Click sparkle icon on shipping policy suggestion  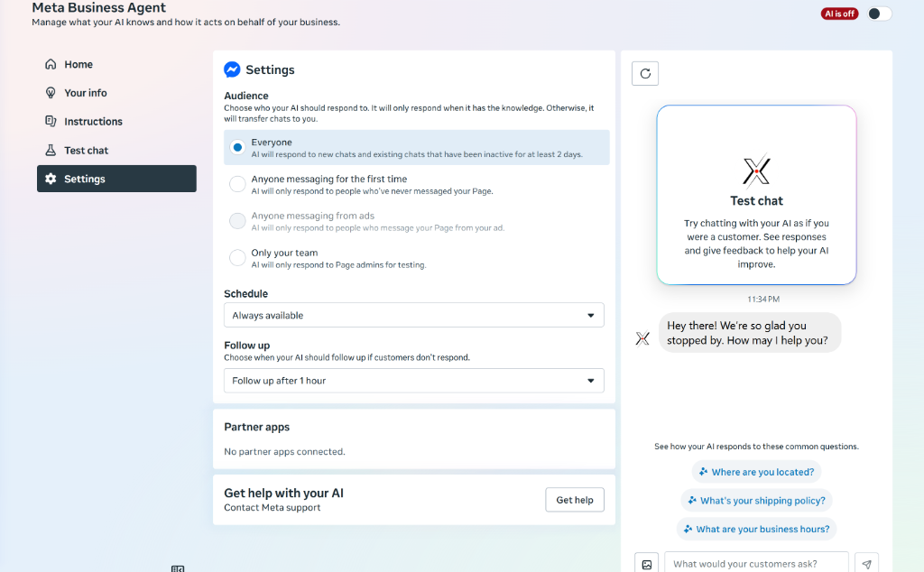[x=692, y=500]
